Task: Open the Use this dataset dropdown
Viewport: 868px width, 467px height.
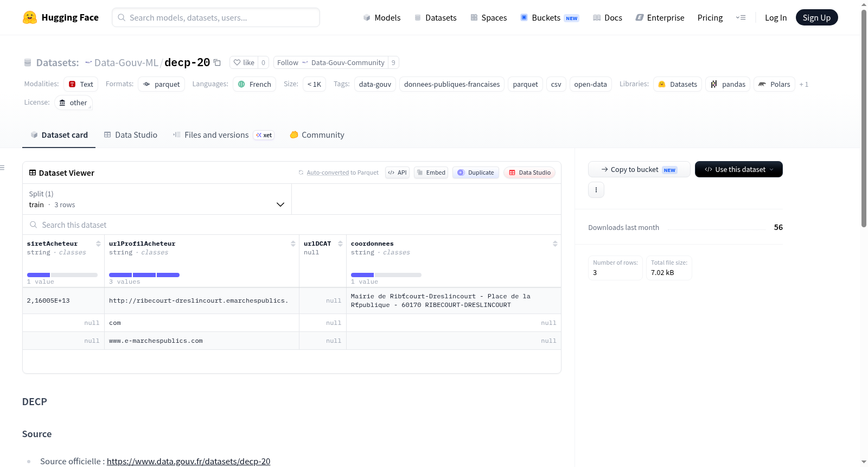Action: point(739,169)
